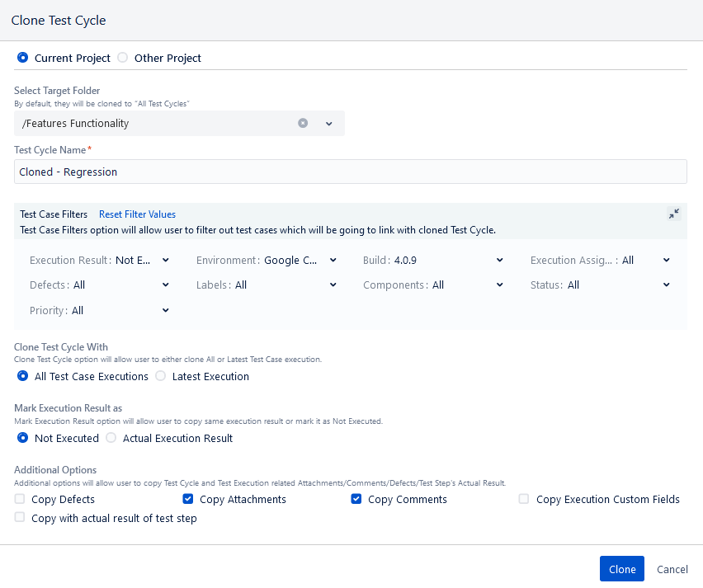703x588 pixels.
Task: Choose Latest Execution option
Action: point(161,376)
